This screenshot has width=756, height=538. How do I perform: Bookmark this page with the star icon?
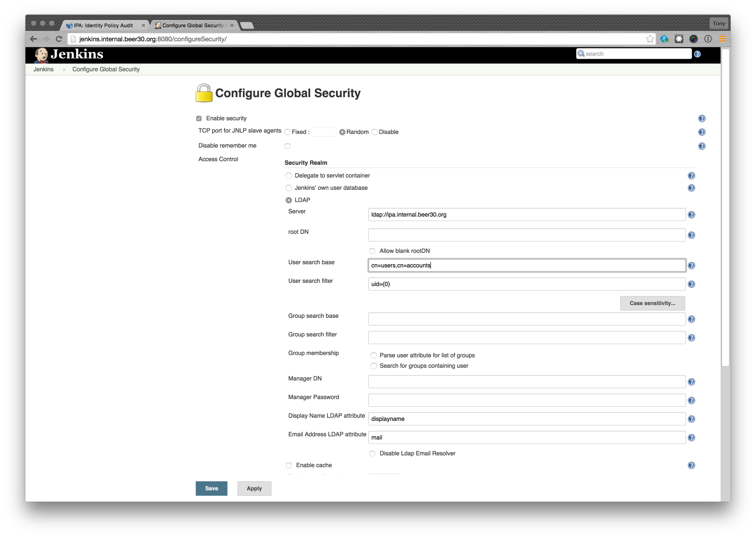click(650, 39)
